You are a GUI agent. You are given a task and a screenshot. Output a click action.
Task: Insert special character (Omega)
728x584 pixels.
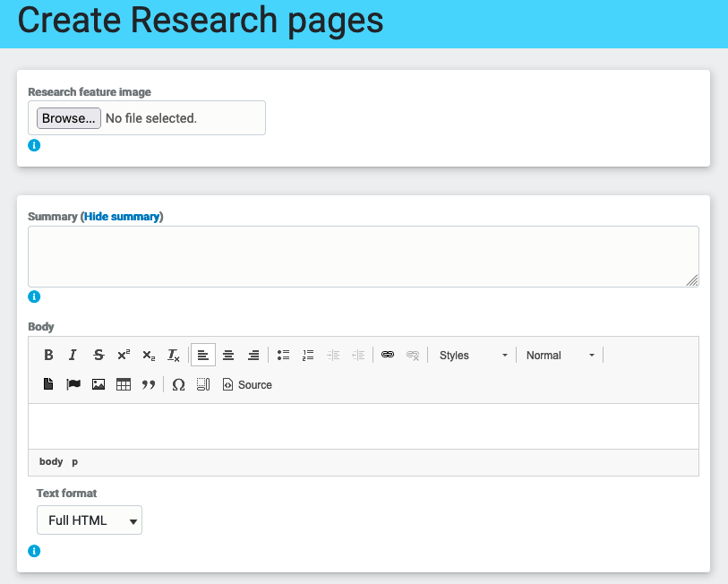pos(178,384)
